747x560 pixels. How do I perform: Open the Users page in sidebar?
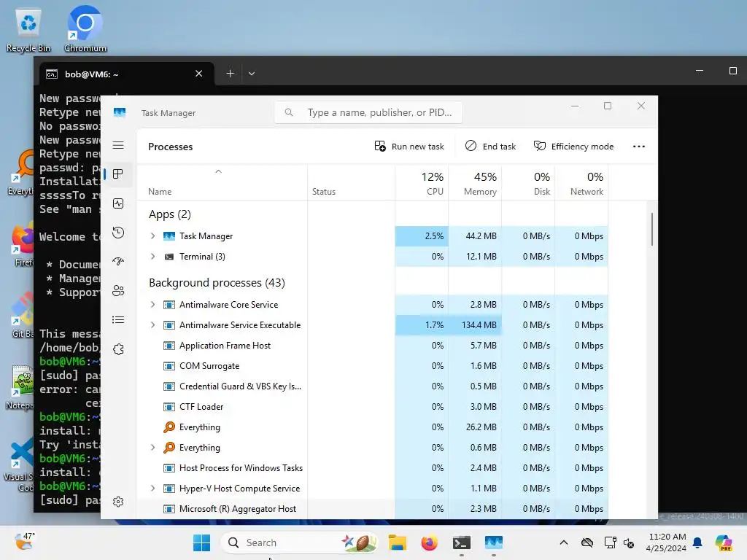(x=118, y=290)
